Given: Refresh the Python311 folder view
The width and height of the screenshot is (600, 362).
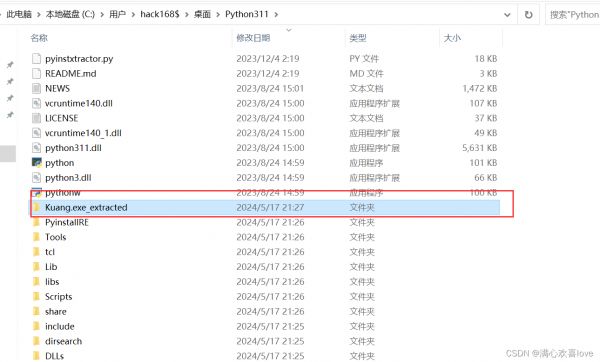Looking at the screenshot, I should click(x=528, y=15).
